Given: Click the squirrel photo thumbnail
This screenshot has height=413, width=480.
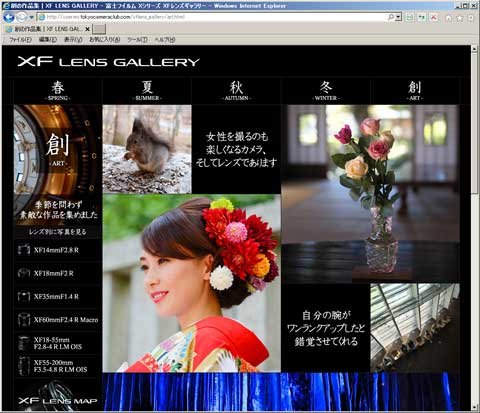Looking at the screenshot, I should click(147, 149).
